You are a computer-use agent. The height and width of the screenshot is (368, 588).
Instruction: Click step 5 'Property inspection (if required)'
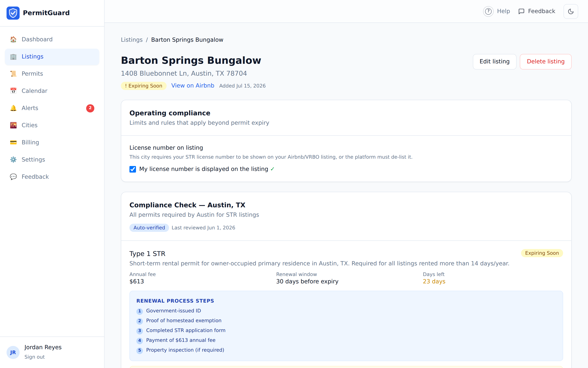coord(185,350)
